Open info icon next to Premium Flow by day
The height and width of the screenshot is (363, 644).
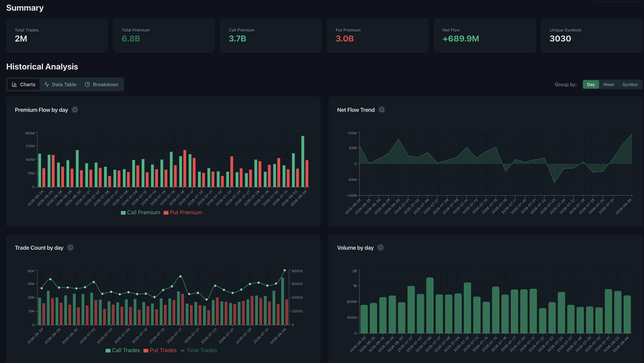point(75,110)
